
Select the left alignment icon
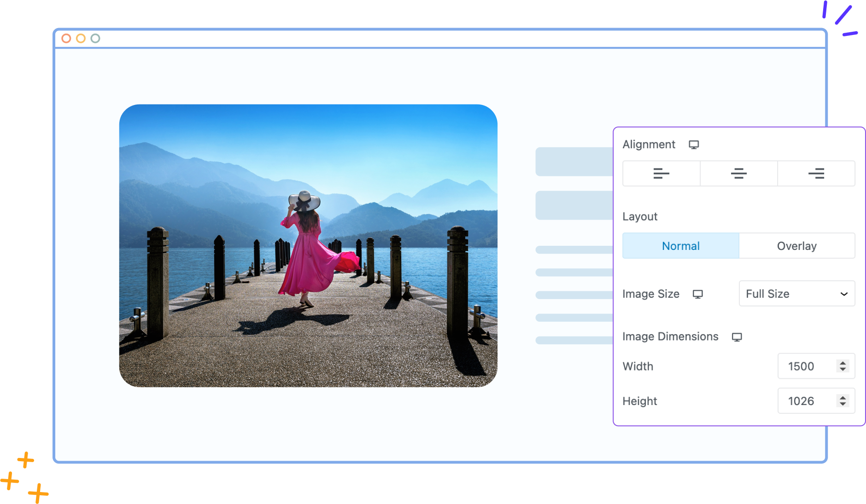[661, 174]
